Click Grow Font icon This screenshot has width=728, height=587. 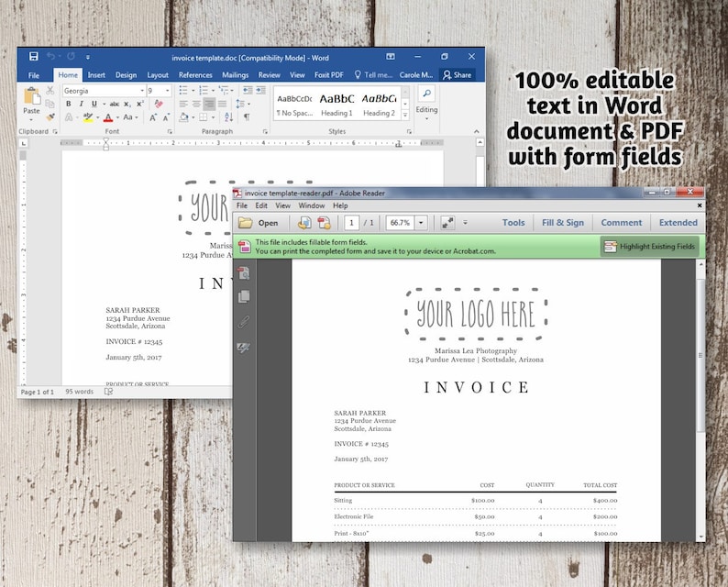point(153,117)
